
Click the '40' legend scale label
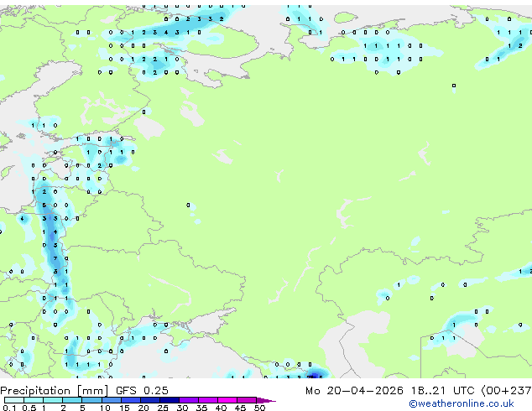point(221,408)
